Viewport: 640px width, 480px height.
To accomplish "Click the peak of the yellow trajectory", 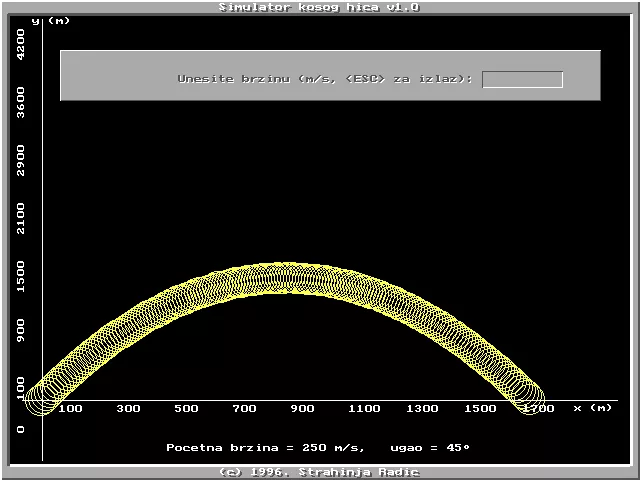I will click(x=284, y=279).
